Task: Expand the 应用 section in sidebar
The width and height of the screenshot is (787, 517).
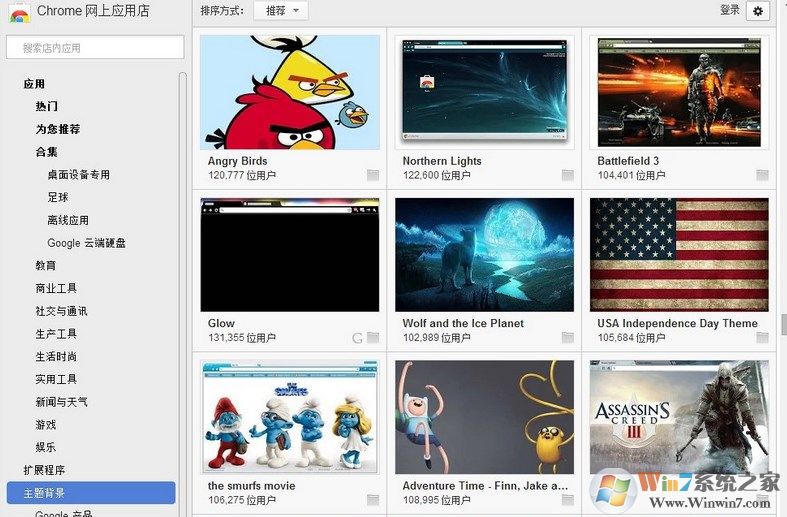Action: click(34, 84)
